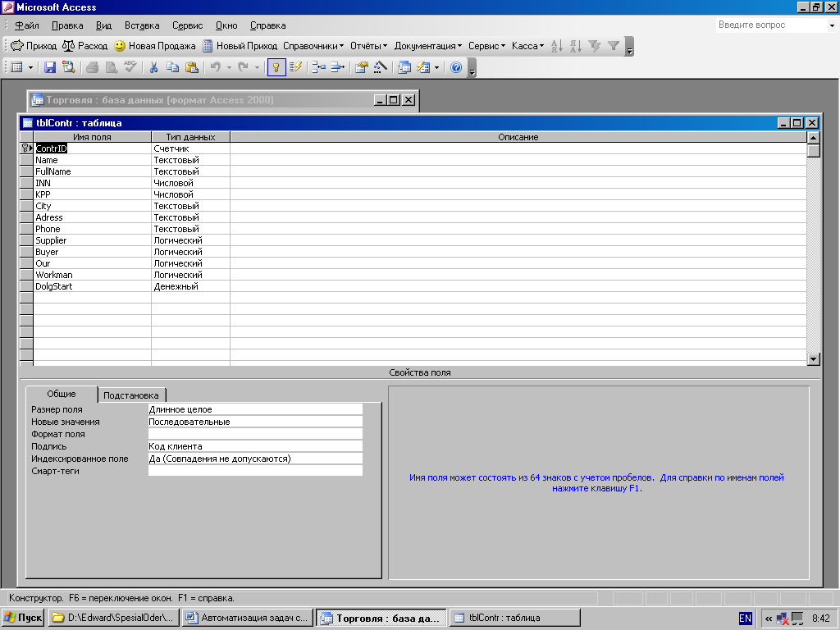Open the Undo history dropdown arrow

point(230,68)
